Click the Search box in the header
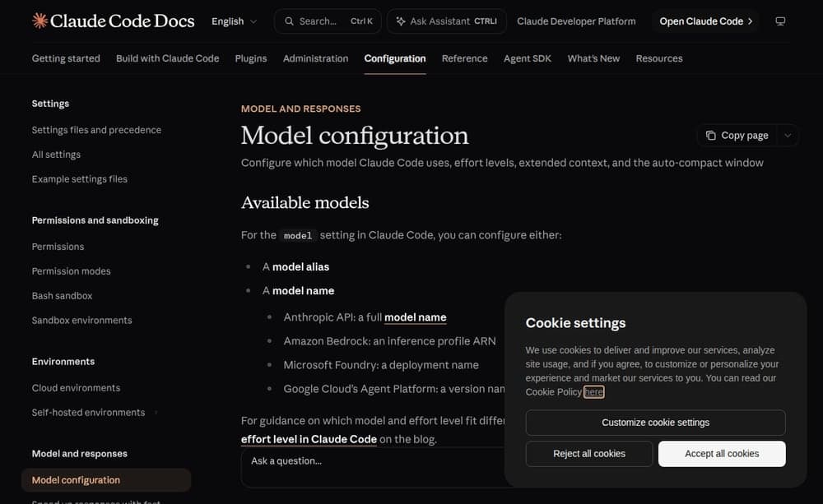This screenshot has width=823, height=504. pos(328,21)
